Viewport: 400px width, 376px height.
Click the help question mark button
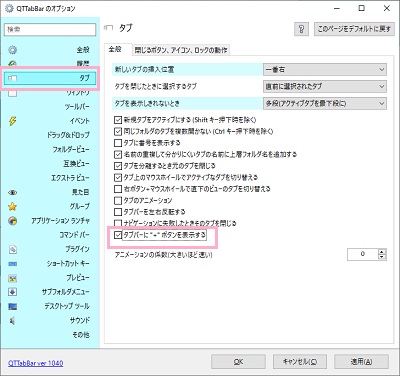[301, 29]
